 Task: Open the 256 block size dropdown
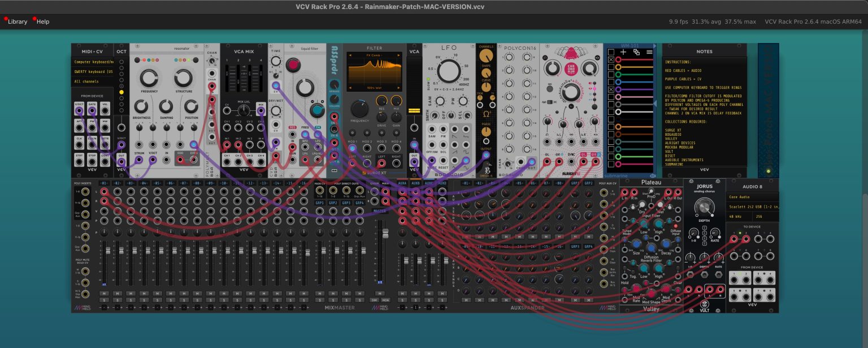click(x=766, y=216)
